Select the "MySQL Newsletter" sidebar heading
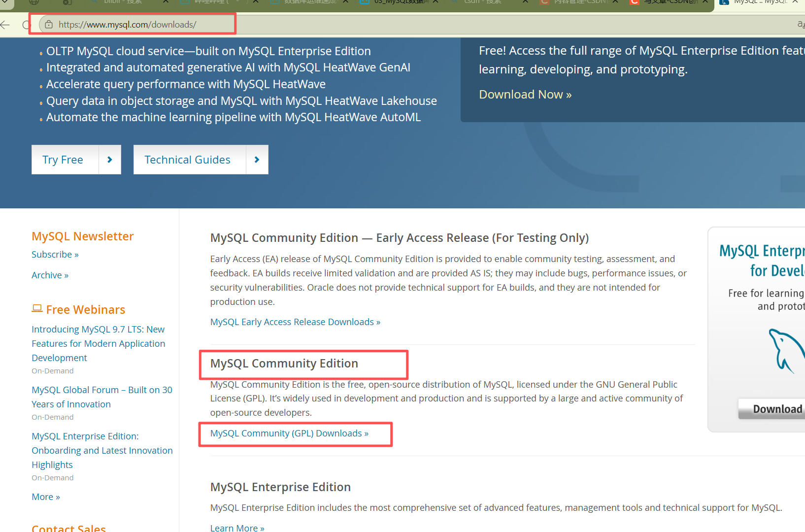 click(83, 236)
